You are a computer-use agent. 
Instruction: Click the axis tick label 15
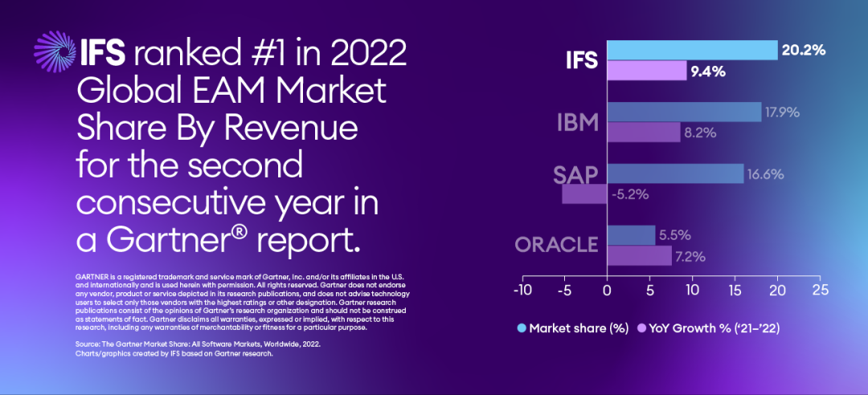point(735,291)
